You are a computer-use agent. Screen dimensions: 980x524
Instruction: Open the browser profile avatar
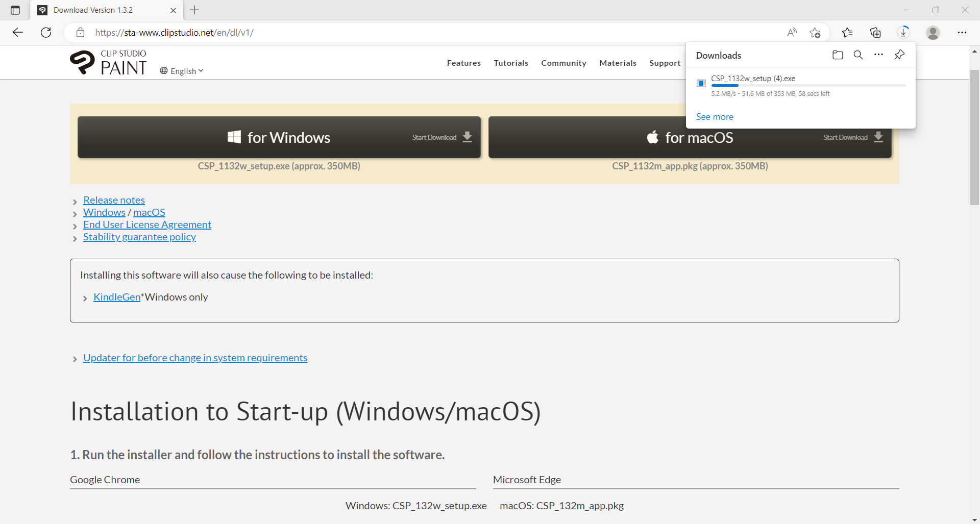click(933, 33)
